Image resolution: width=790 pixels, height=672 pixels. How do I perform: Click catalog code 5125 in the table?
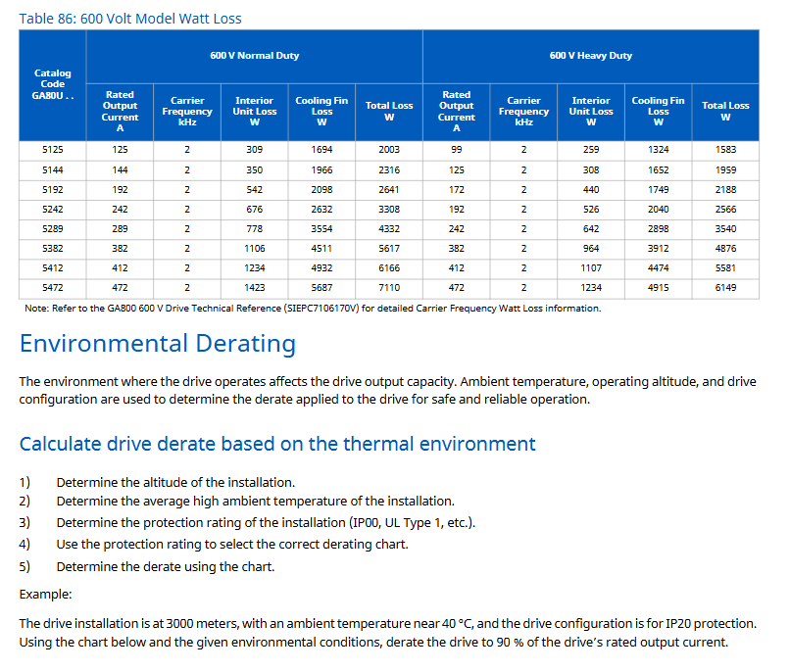53,150
